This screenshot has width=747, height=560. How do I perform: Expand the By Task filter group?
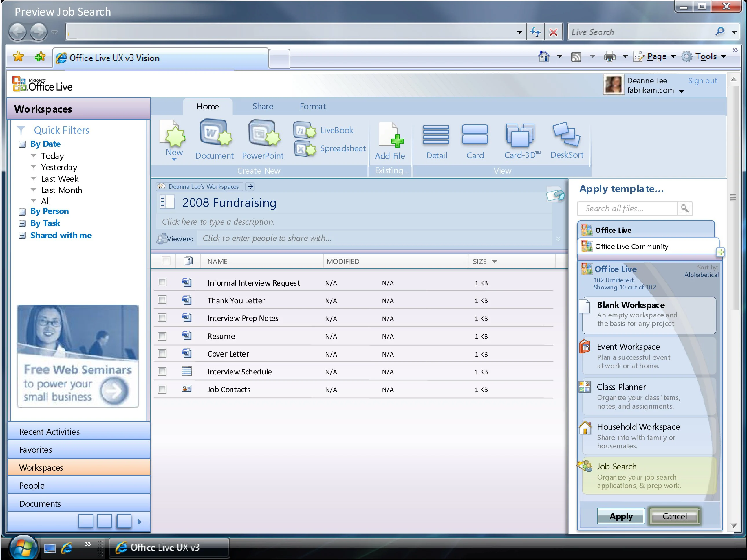pos(22,223)
